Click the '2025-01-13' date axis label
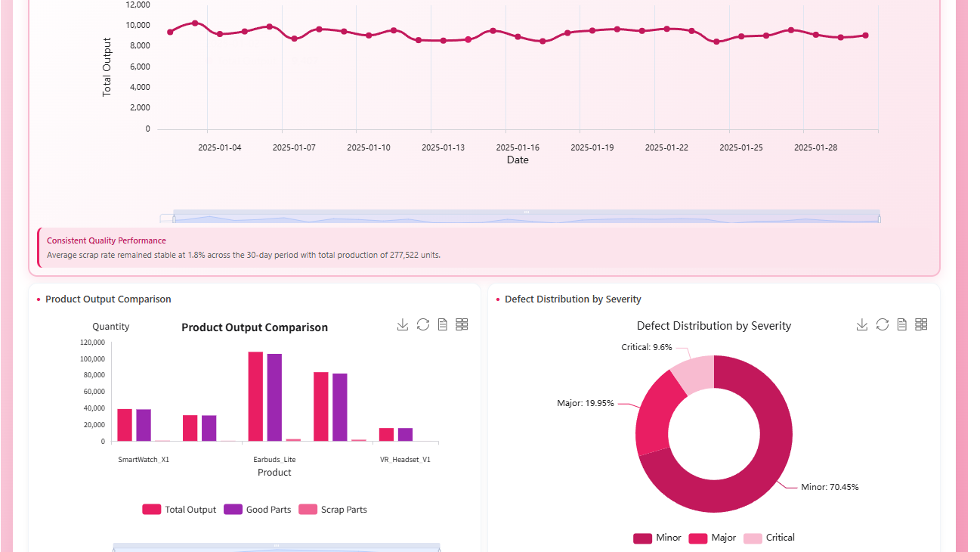Image resolution: width=980 pixels, height=552 pixels. click(x=444, y=147)
